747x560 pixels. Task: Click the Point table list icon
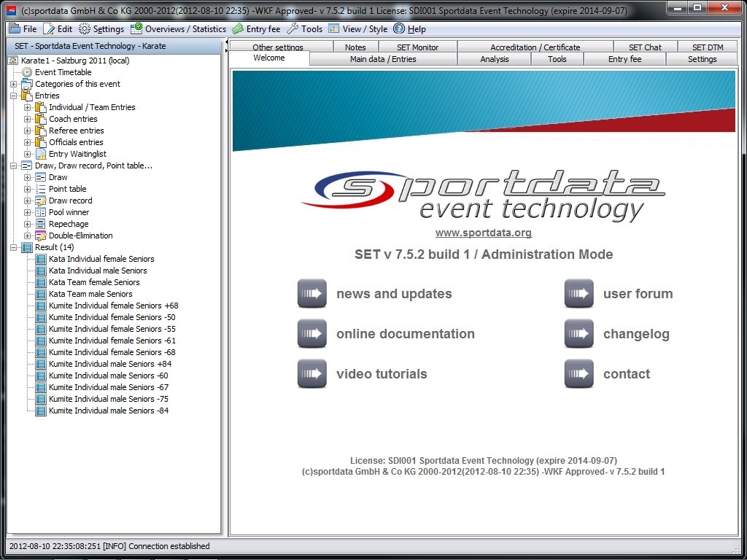point(41,189)
